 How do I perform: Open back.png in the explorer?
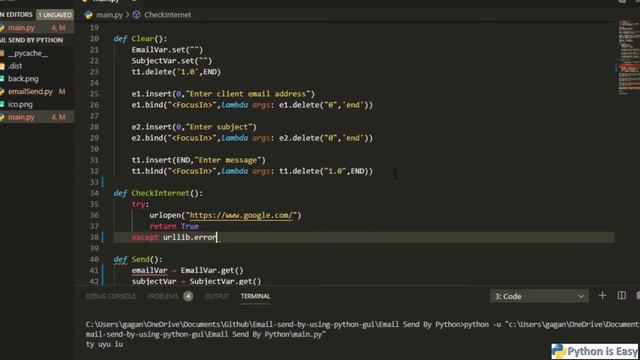coord(23,78)
